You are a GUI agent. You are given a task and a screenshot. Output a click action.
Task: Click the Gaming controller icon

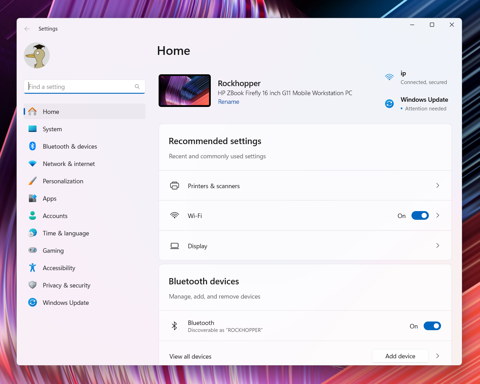coord(32,250)
